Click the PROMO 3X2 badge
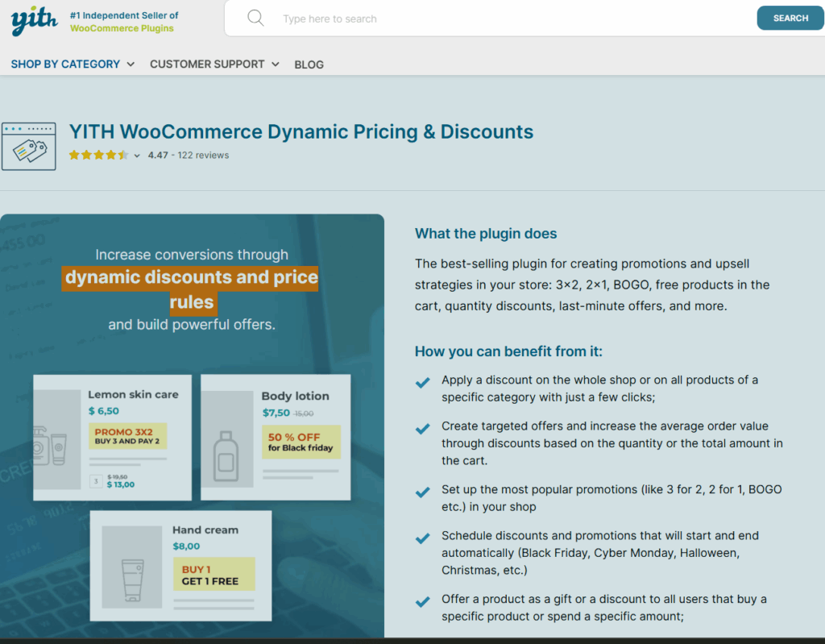Image resolution: width=825 pixels, height=644 pixels. pyautogui.click(x=128, y=436)
